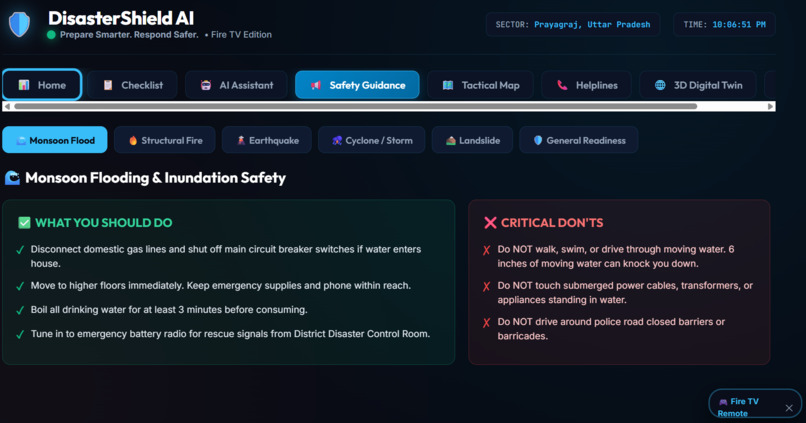
Task: Switch to the Checklist tab
Action: tap(133, 85)
